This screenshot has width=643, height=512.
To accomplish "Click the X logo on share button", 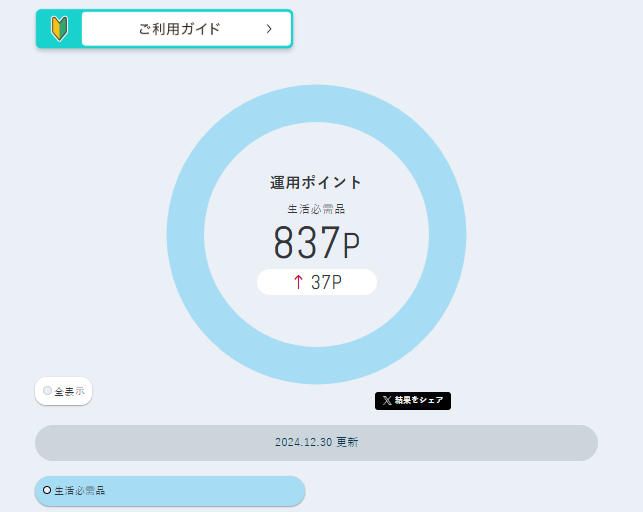I will pos(386,401).
